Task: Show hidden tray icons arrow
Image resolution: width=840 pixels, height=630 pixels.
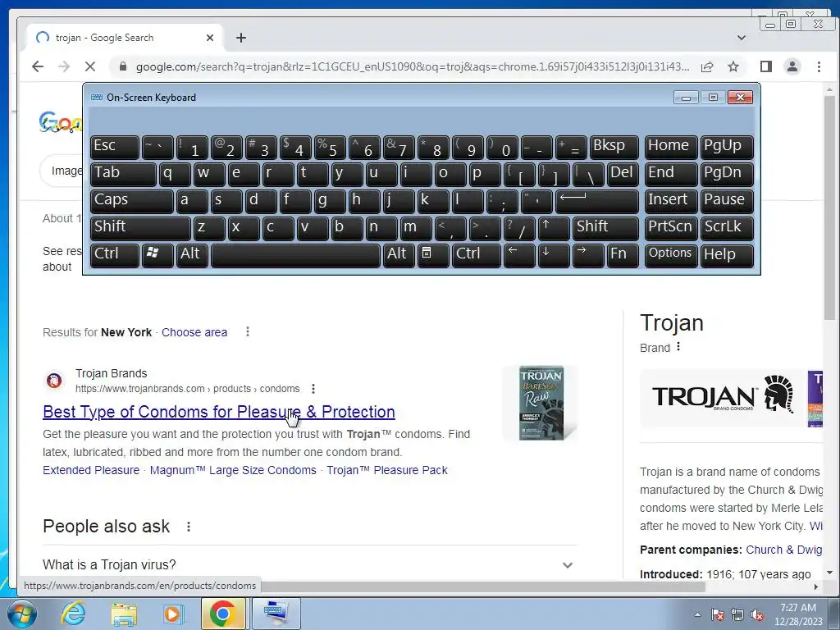Action: [x=697, y=615]
